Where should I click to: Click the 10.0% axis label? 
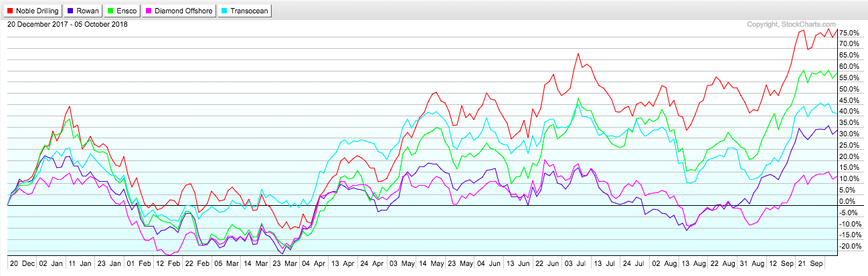849,178
